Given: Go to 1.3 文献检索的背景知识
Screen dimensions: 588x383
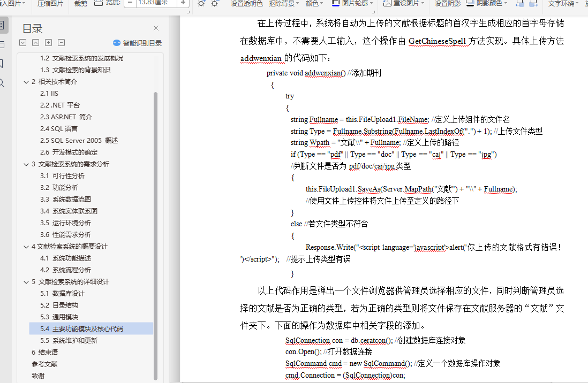Looking at the screenshot, I should point(76,70).
